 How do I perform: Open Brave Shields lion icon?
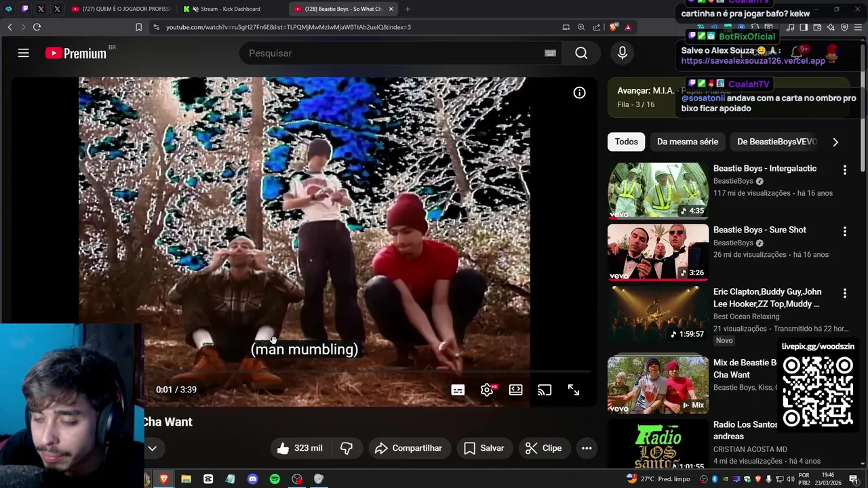pos(614,27)
